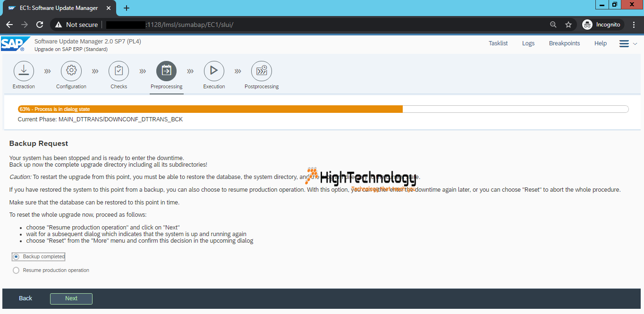Open the Help menu

601,43
